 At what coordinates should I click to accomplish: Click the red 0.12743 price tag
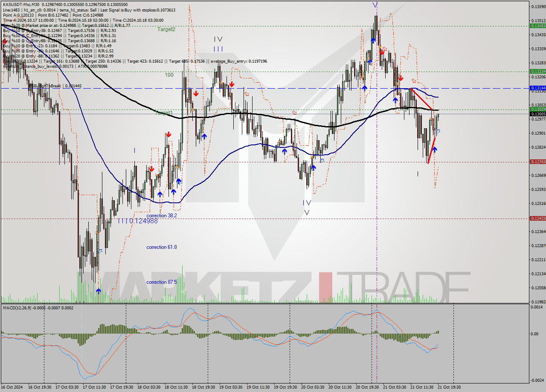click(x=537, y=161)
